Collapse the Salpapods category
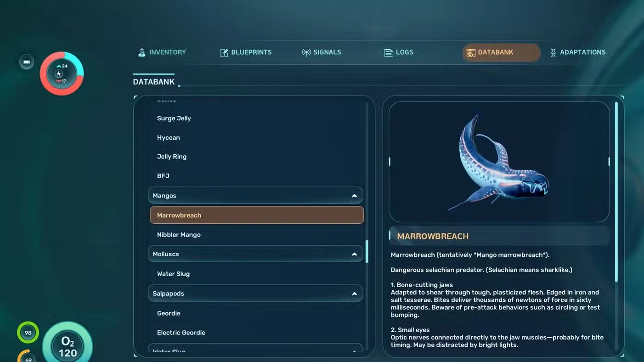This screenshot has height=362, width=644. point(255,293)
